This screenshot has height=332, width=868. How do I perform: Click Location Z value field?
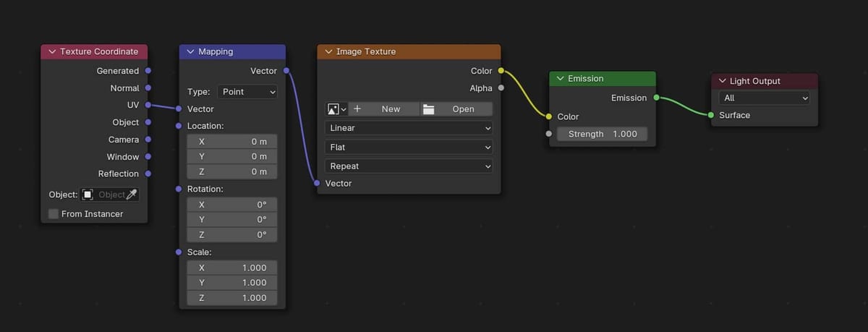[x=231, y=172]
